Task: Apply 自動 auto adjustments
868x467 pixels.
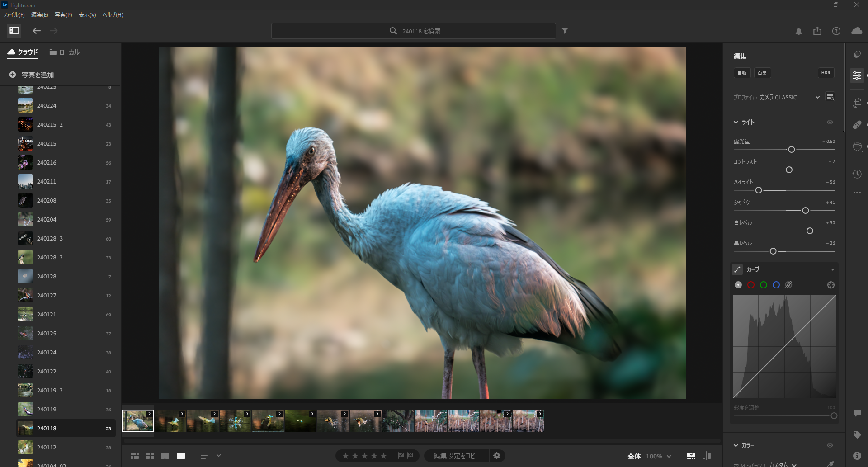Action: coord(742,73)
